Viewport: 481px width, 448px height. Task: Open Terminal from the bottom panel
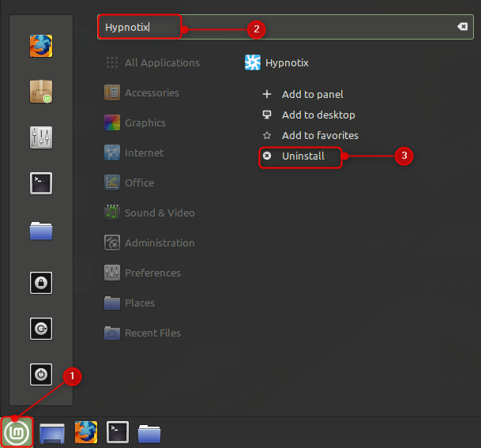pos(118,432)
